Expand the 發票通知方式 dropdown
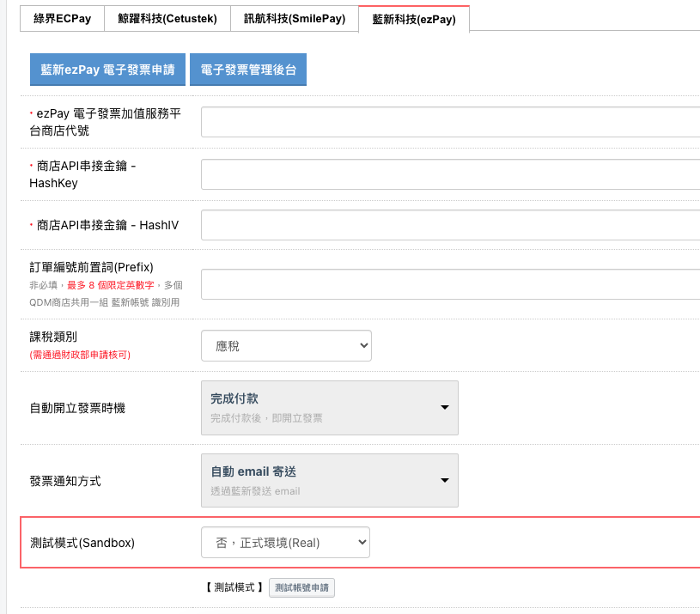The width and height of the screenshot is (700, 614). [330, 481]
